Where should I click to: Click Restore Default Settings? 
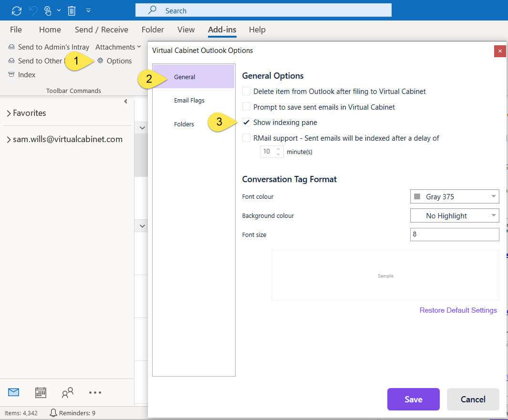click(458, 310)
